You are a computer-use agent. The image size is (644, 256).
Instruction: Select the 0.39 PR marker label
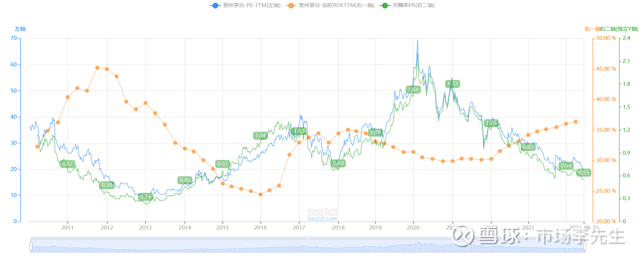[107, 185]
